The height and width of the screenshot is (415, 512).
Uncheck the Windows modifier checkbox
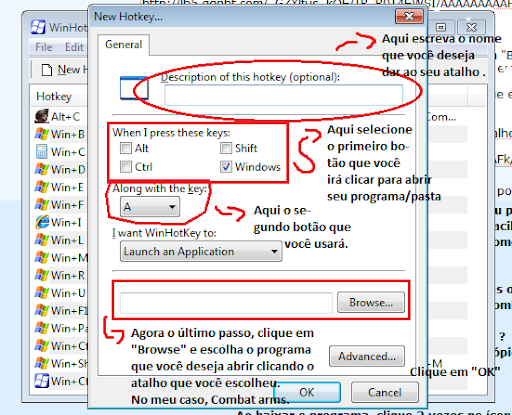(x=226, y=167)
